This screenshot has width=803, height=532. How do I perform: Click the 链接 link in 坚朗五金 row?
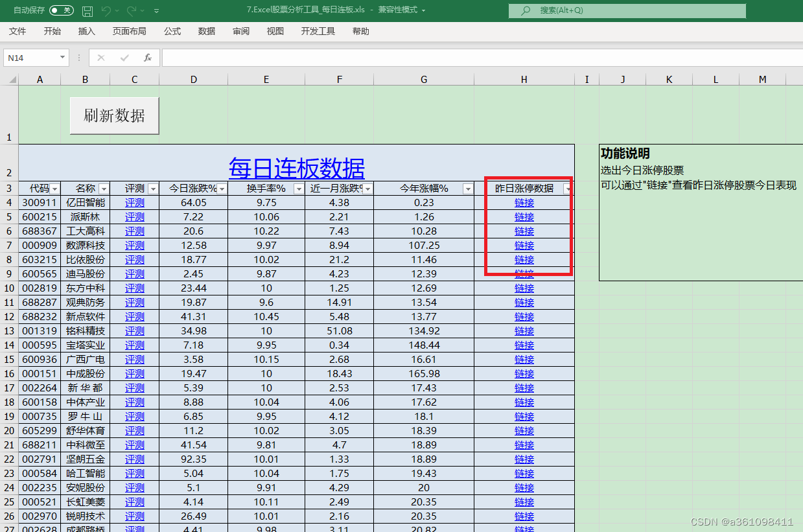(x=524, y=459)
